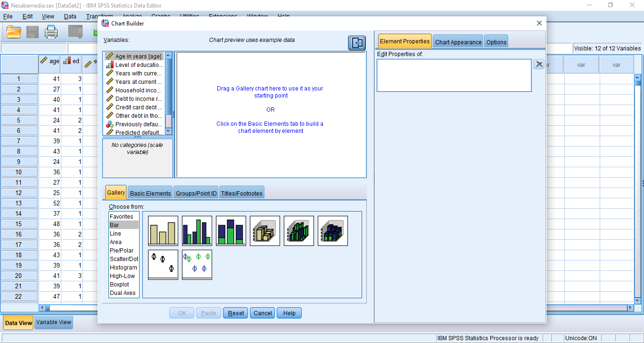Choose the Simple 3-D Bar chart icon

(265, 231)
